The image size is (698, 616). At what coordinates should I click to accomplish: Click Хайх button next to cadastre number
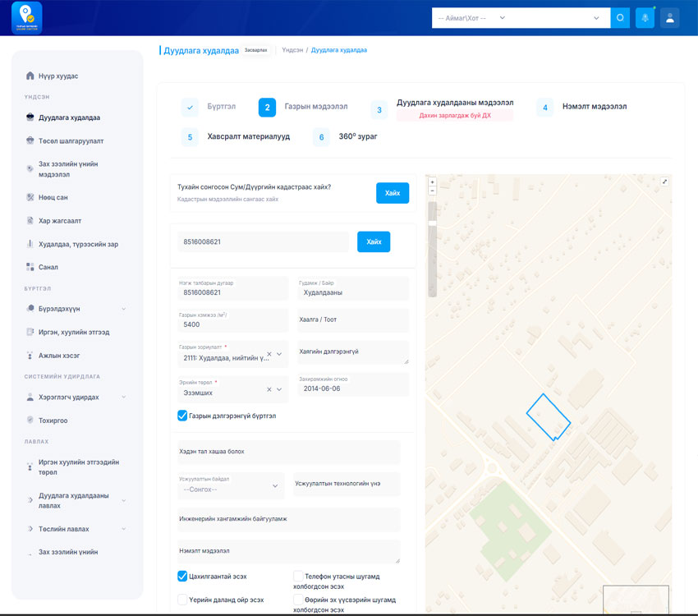374,241
